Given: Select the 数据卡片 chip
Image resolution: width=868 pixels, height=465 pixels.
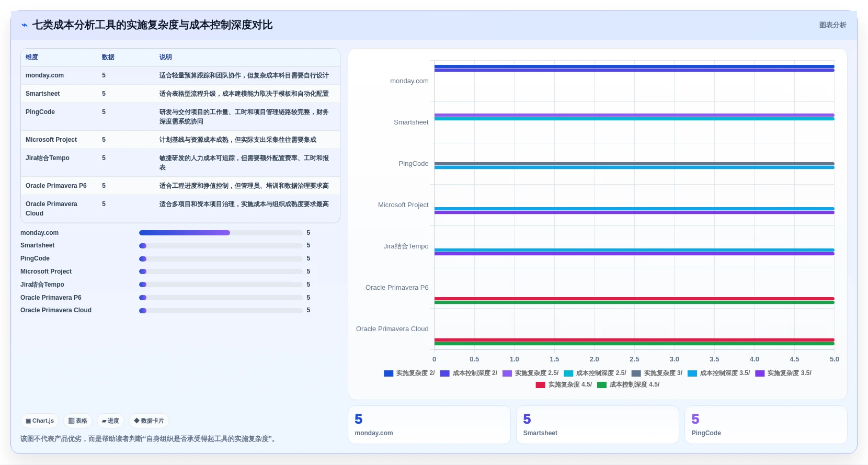Looking at the screenshot, I should coord(149,421).
